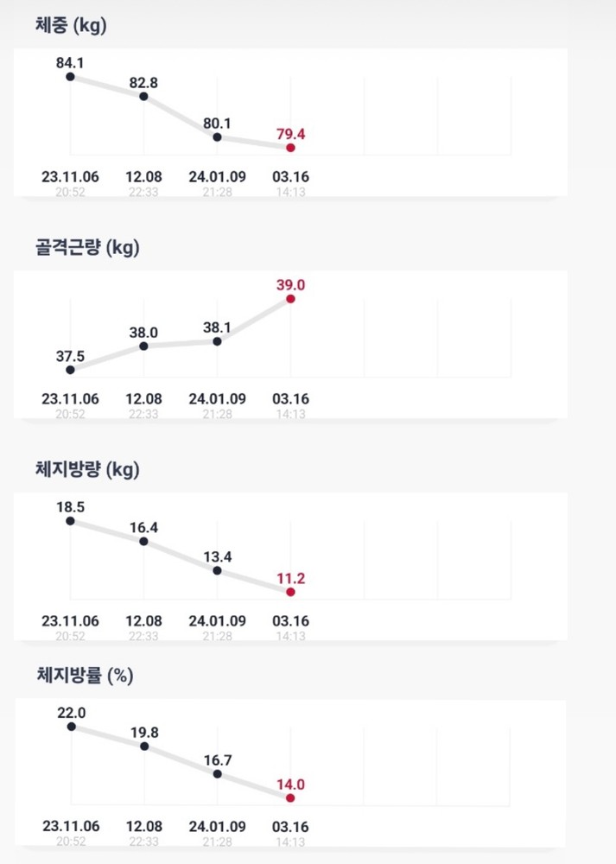Click the 37.5 skeletal muscle data point

click(x=70, y=370)
